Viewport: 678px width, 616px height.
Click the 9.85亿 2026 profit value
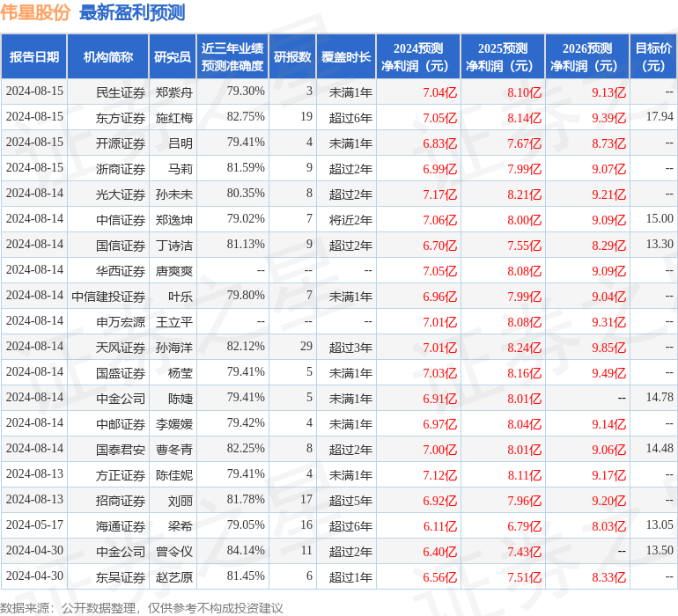(608, 347)
